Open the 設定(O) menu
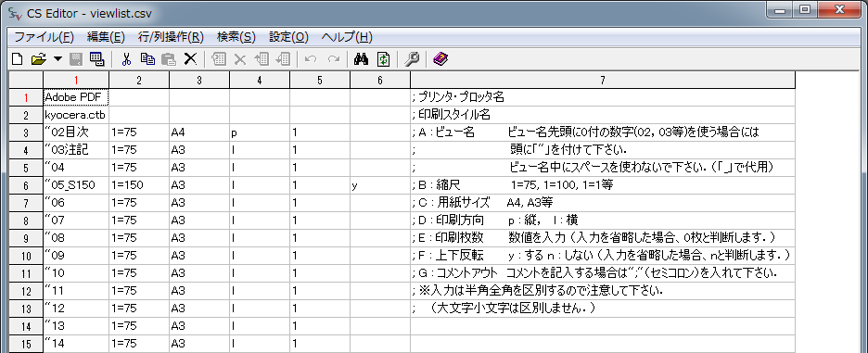This screenshot has height=353, width=868. click(x=288, y=38)
